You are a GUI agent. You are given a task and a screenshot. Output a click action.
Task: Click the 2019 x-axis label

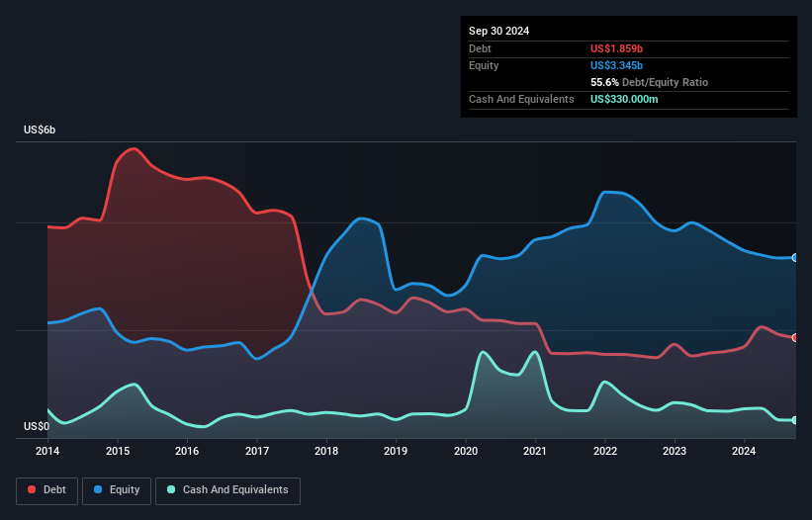396,451
